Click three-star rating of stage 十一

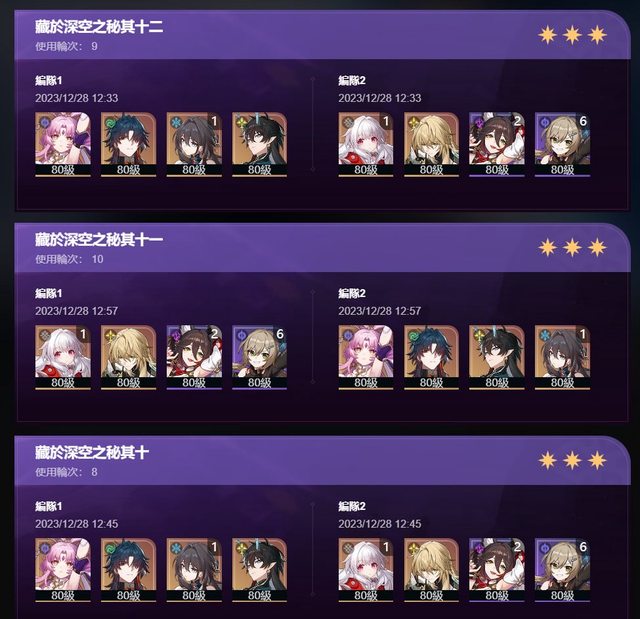(x=572, y=247)
